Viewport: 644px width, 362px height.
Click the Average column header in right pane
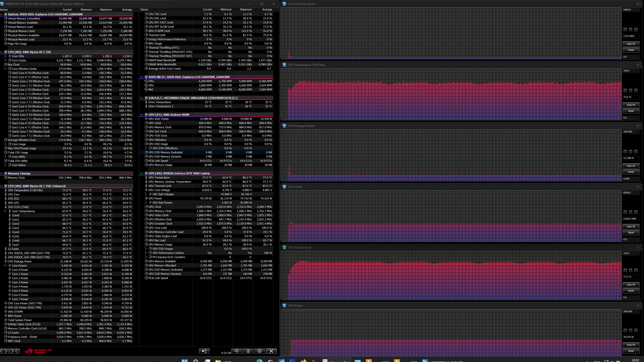coord(267,9)
